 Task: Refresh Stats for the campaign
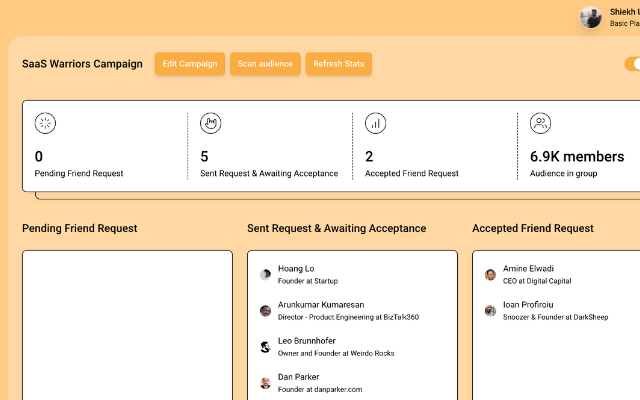click(339, 64)
